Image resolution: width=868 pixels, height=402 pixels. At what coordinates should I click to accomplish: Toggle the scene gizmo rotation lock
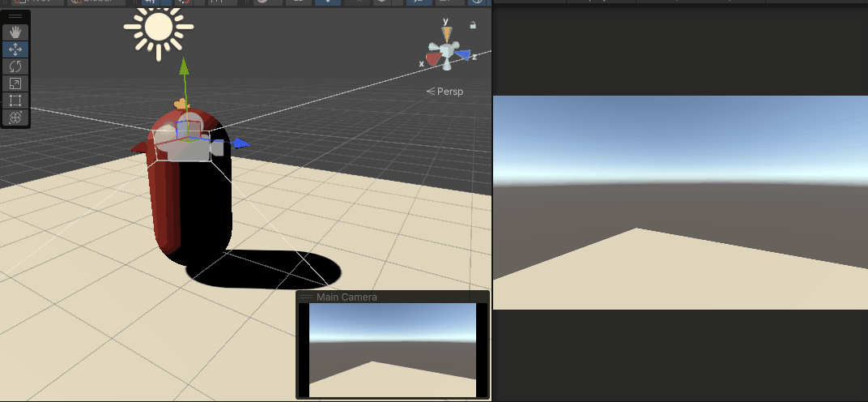point(473,25)
